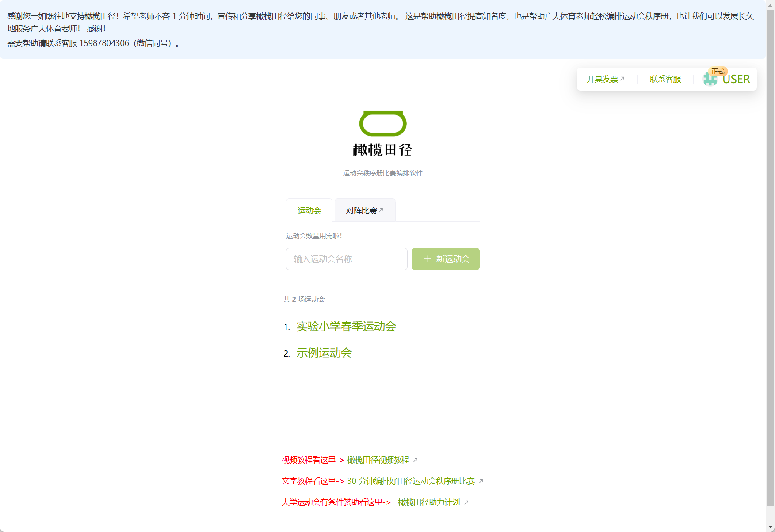Viewport: 775px width, 532px height.
Task: Click the arrow icon after 30 分钟 tutorial link
Action: coord(481,481)
